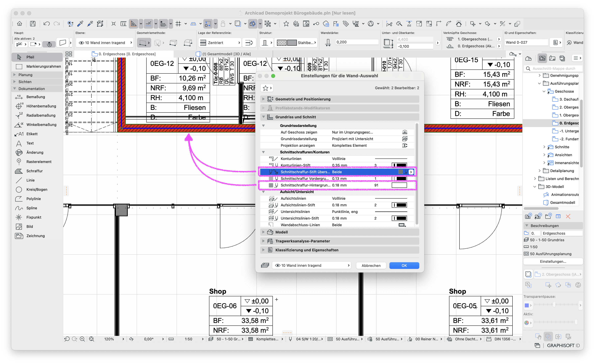
Task: Click OK in wall settings dialog
Action: coord(404,266)
